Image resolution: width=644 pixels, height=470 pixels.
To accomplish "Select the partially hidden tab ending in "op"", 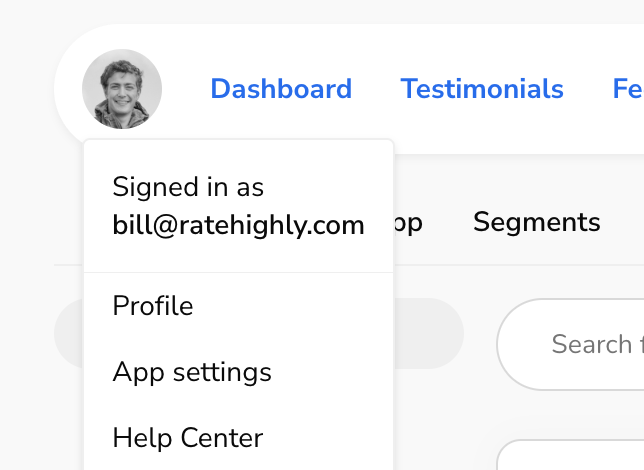I will point(409,222).
